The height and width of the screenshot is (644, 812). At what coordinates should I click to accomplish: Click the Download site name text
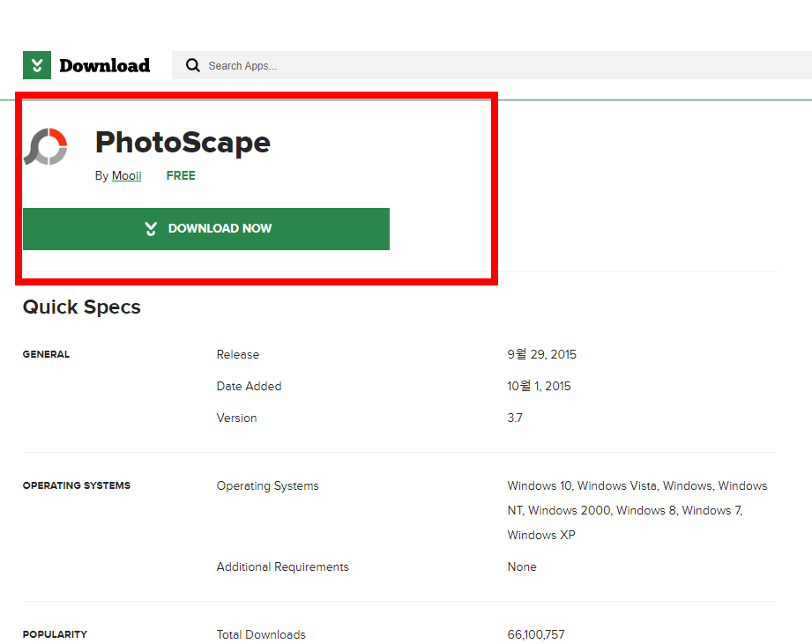pyautogui.click(x=105, y=66)
